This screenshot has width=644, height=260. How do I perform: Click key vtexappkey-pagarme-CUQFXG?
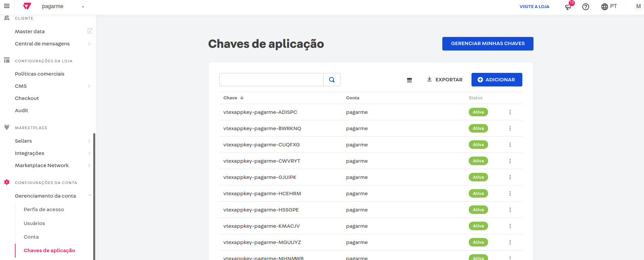pyautogui.click(x=261, y=145)
